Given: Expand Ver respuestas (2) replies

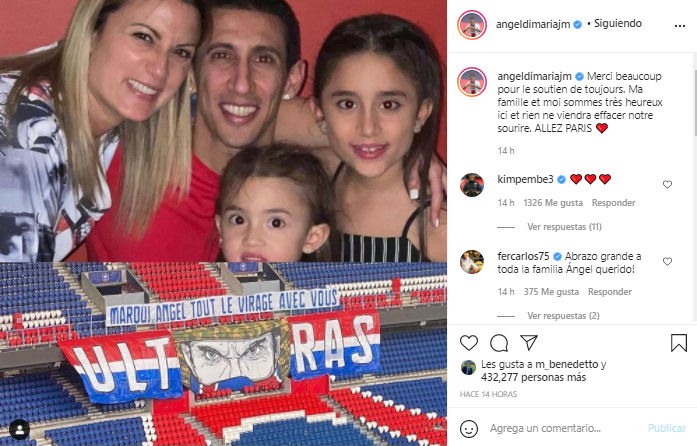Looking at the screenshot, I should (x=563, y=316).
